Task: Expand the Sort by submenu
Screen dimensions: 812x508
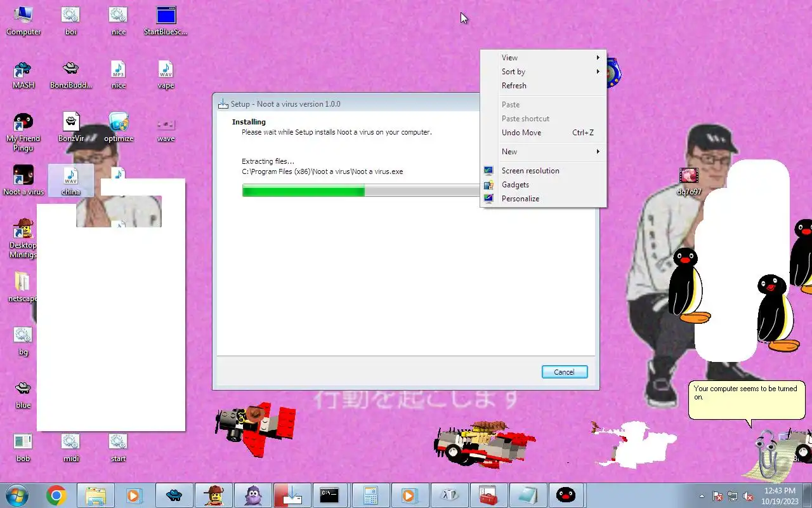Action: (x=543, y=72)
